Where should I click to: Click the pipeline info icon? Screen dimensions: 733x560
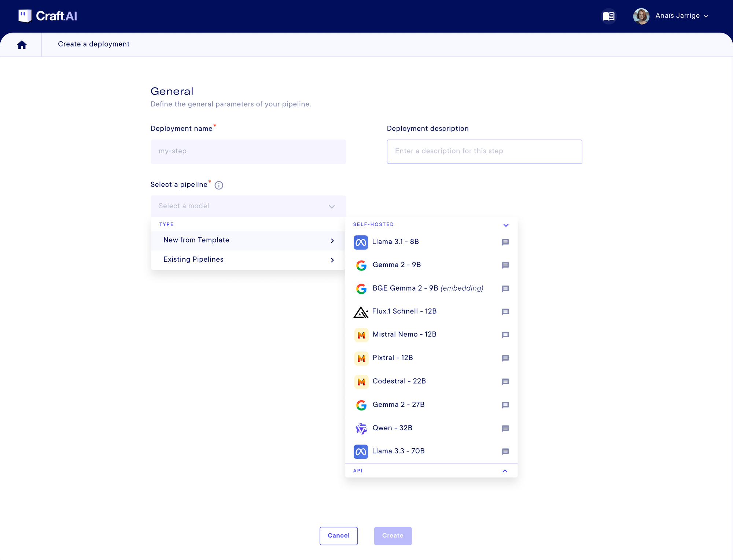click(x=219, y=185)
